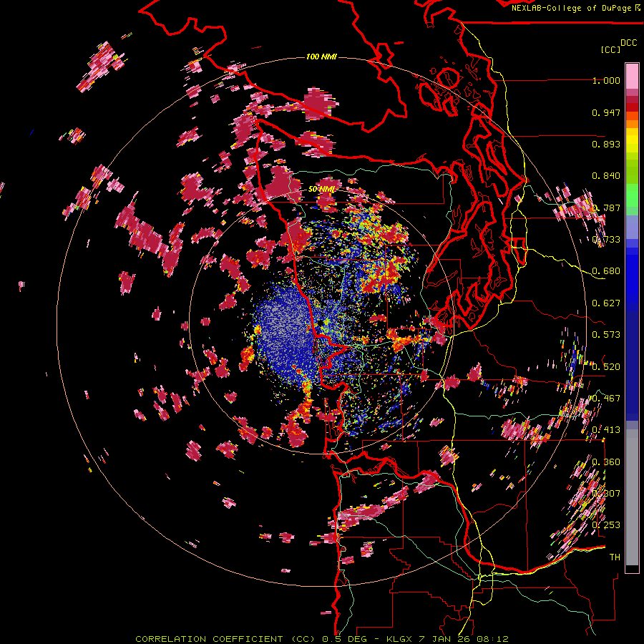The height and width of the screenshot is (644, 644).
Task: Click the 0.680 scale value
Action: pyautogui.click(x=606, y=271)
